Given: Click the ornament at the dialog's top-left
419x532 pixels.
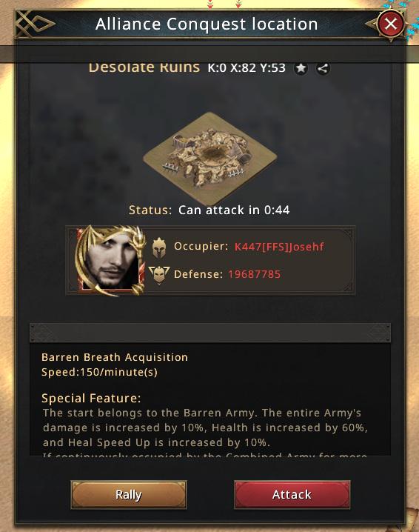Looking at the screenshot, I should (x=36, y=24).
